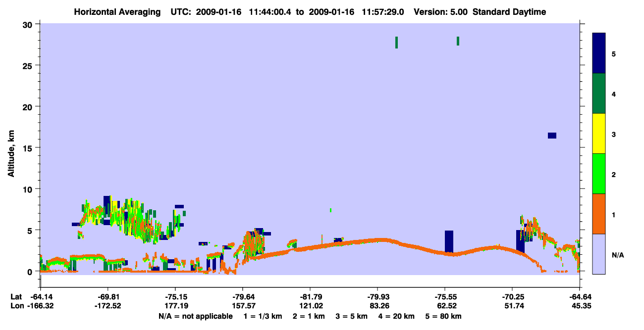
Task: Click the '1 = 1/3 km' legend entry
Action: coord(263,316)
